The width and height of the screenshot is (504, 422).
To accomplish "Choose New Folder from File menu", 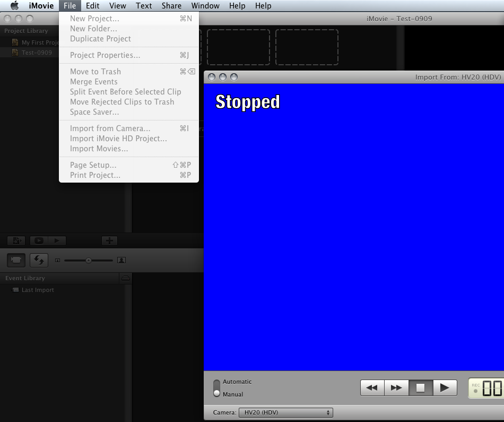I will coord(129,29).
